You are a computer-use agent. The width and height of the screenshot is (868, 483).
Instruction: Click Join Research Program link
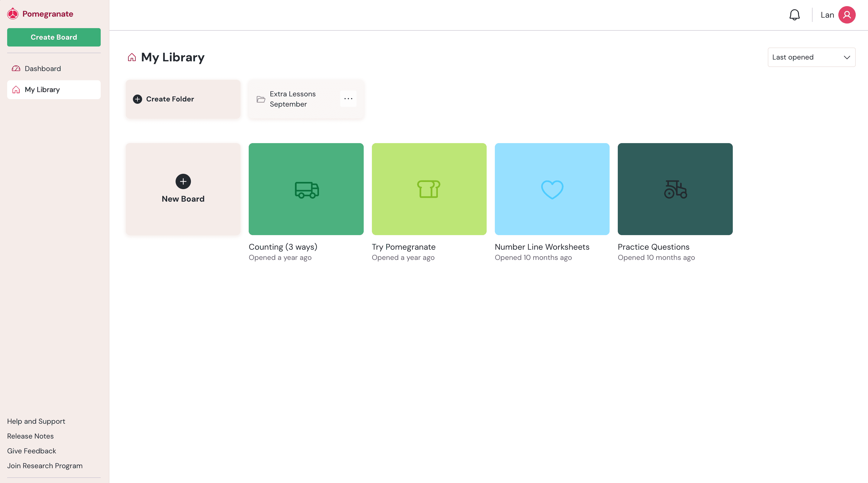tap(45, 466)
